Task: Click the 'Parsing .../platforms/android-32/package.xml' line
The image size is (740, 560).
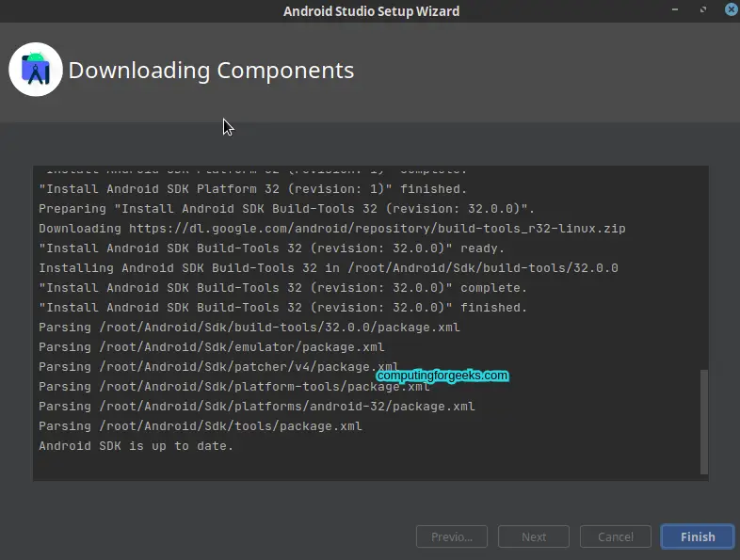Action: click(257, 407)
